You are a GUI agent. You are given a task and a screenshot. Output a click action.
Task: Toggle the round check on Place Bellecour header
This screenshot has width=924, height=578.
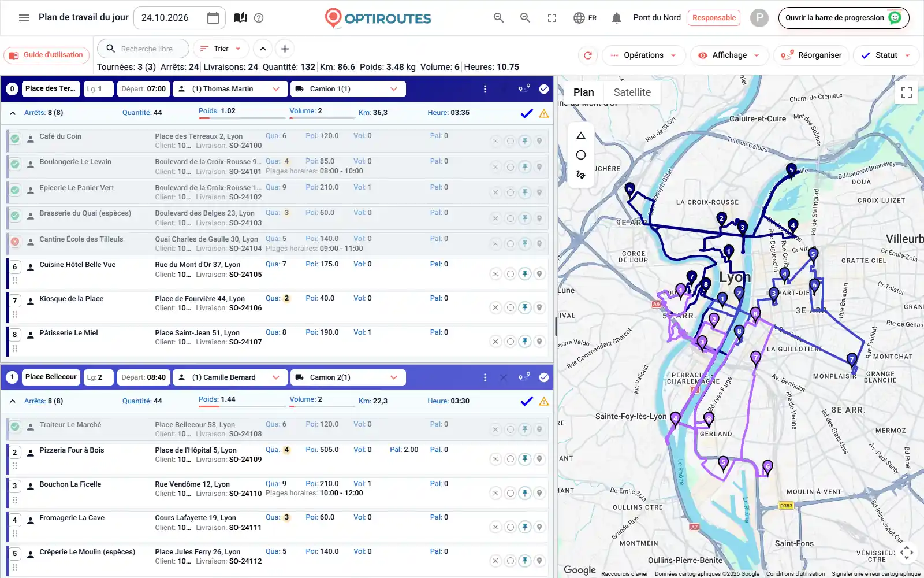pyautogui.click(x=544, y=377)
